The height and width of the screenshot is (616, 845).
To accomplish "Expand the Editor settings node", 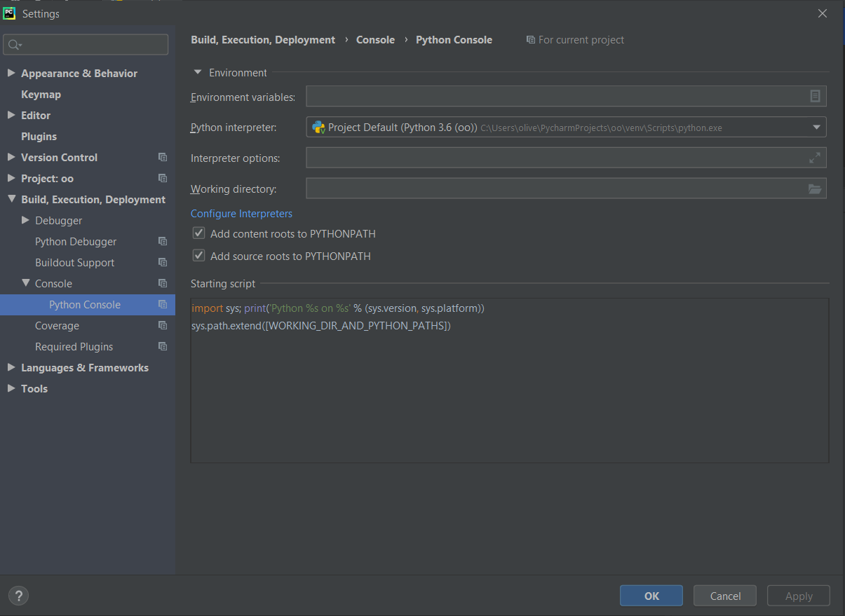I will [11, 115].
